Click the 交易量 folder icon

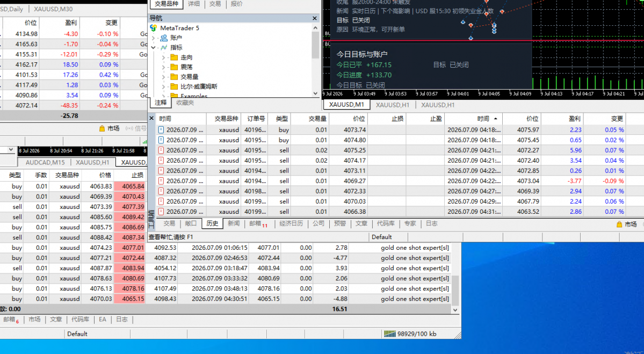pyautogui.click(x=174, y=77)
